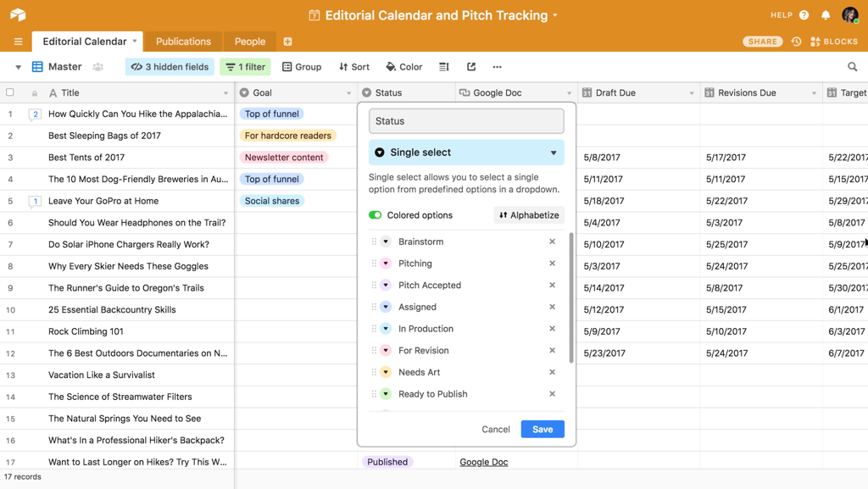The height and width of the screenshot is (489, 868).
Task: Click the Airtable logo
Action: [17, 14]
